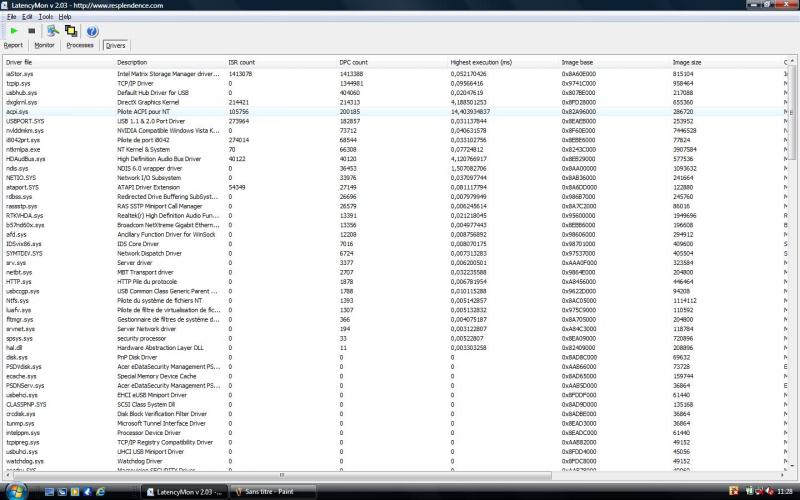Open the File menu
This screenshot has height=500, width=800.
point(11,17)
